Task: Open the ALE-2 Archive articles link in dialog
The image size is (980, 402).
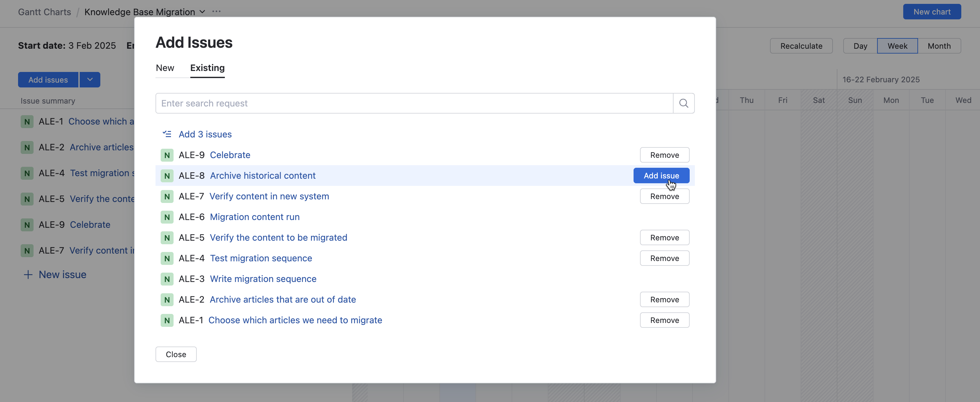Action: [x=283, y=299]
